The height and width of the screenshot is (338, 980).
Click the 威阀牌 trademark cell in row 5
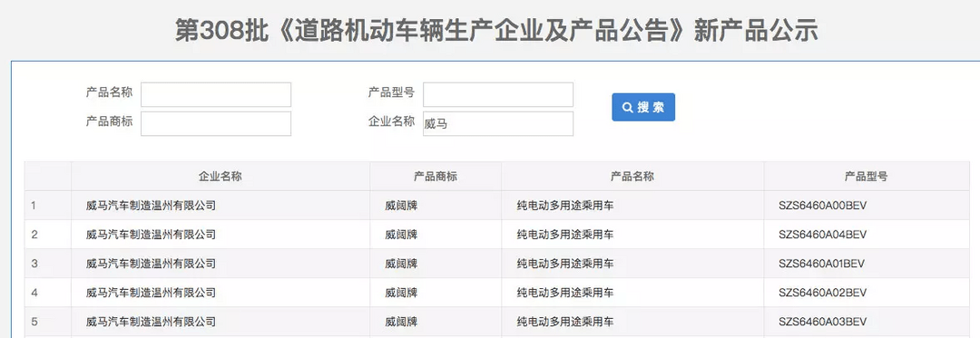pyautogui.click(x=436, y=322)
